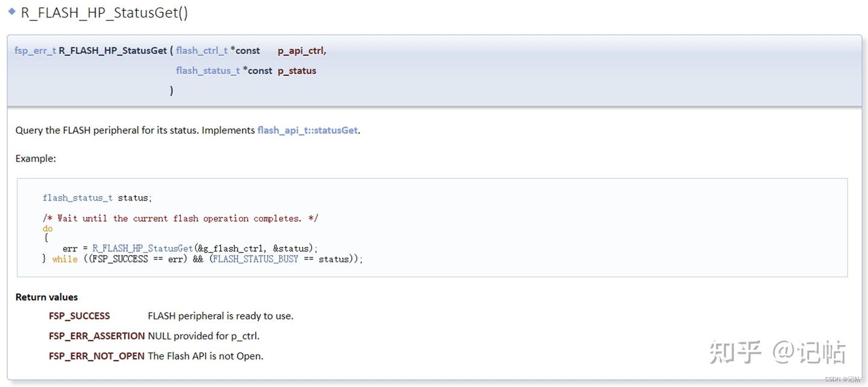Open R_FLASH_HP_StatusGet link in example code
The width and height of the screenshot is (868, 387).
[142, 248]
